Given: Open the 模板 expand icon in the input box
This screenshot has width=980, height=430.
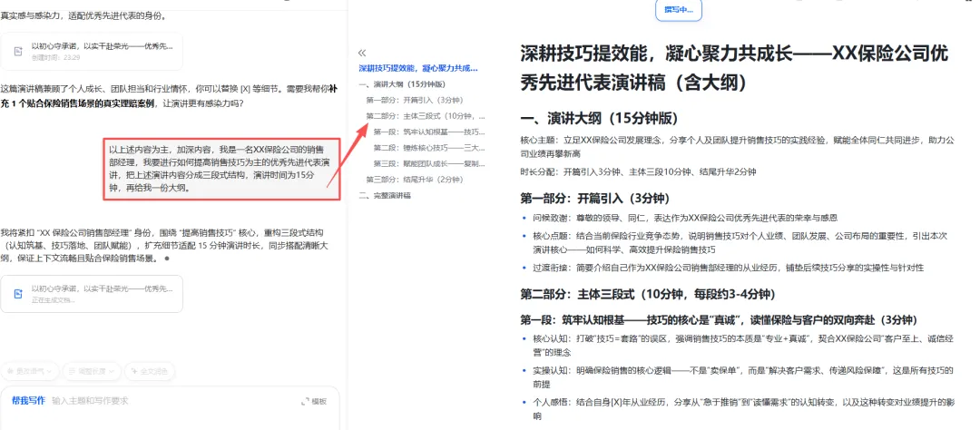Looking at the screenshot, I should 306,401.
